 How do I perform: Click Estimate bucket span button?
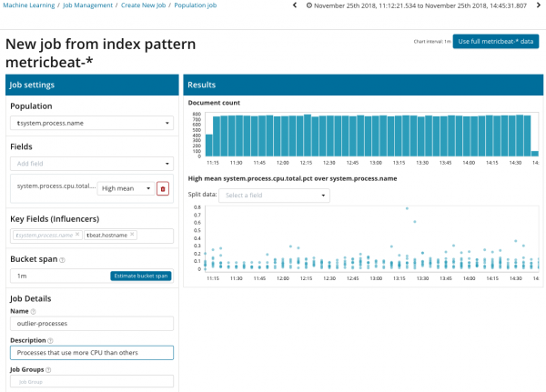click(140, 276)
